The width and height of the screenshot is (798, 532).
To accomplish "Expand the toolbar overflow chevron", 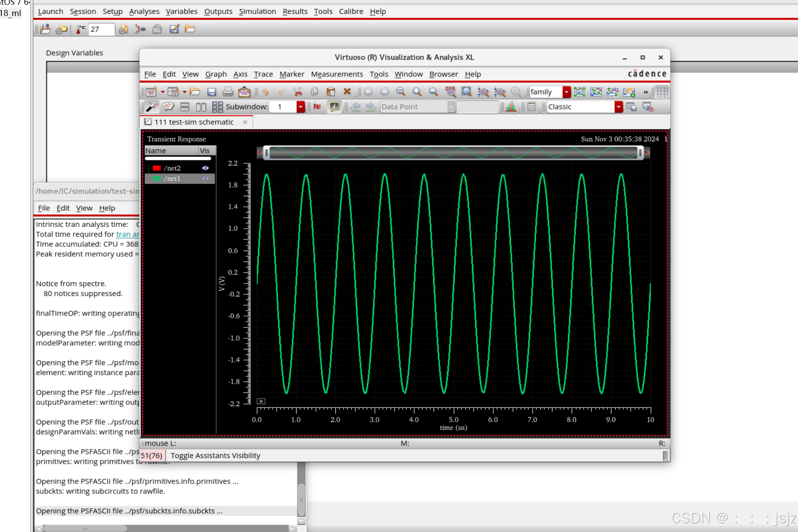I will click(x=646, y=92).
